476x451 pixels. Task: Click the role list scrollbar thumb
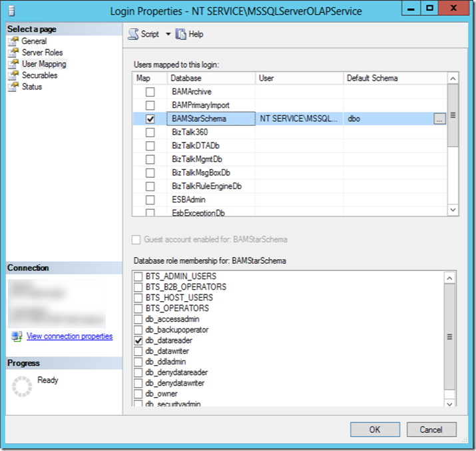click(x=449, y=337)
